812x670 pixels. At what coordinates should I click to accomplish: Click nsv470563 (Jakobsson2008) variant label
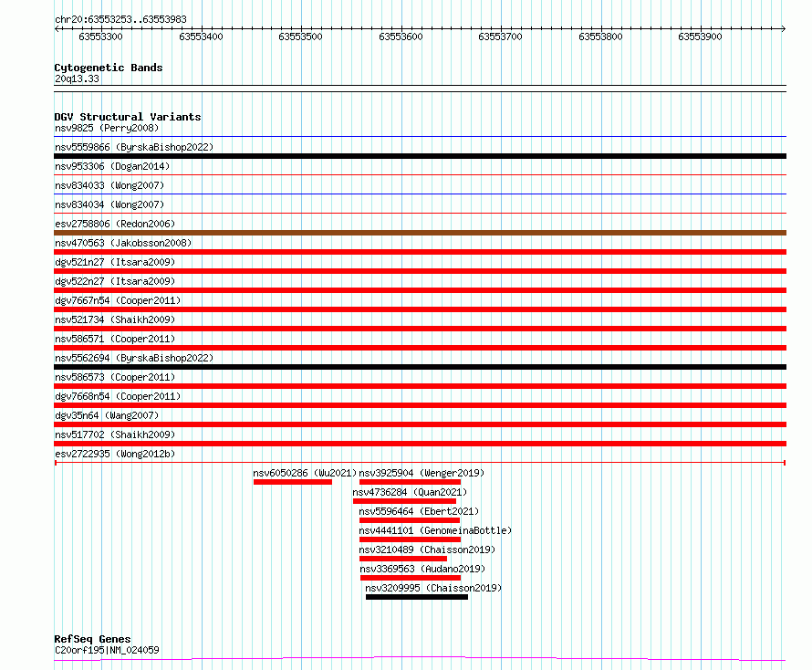coord(123,243)
